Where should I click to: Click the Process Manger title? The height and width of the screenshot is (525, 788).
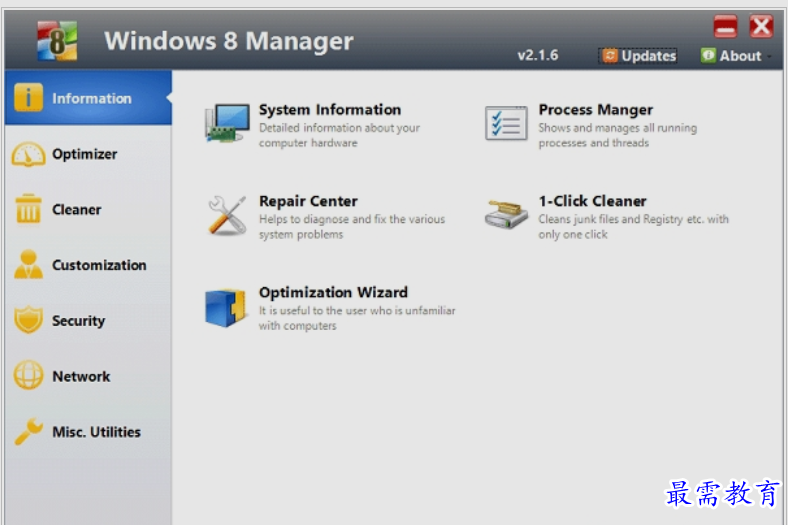tap(596, 110)
